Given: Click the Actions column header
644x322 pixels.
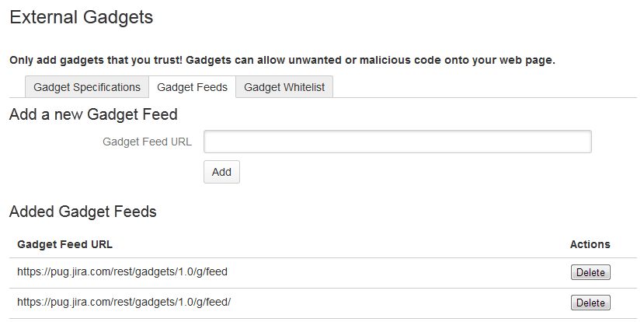Looking at the screenshot, I should point(590,244).
